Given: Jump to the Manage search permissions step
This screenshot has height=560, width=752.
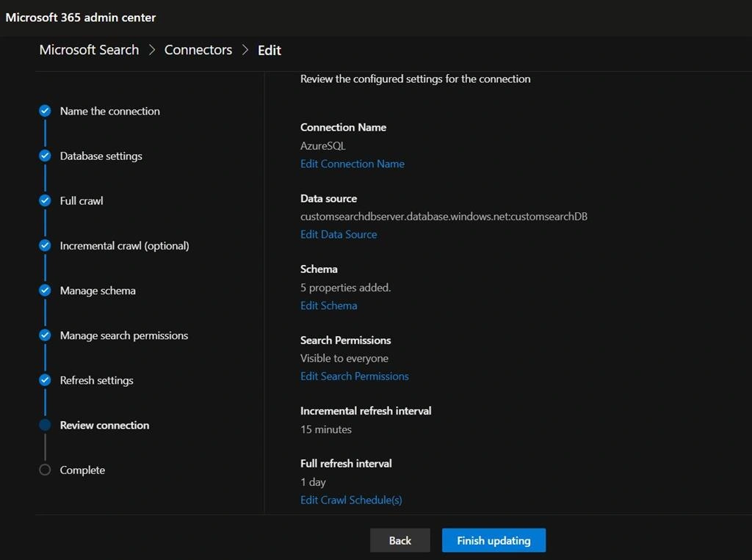Looking at the screenshot, I should coord(124,335).
